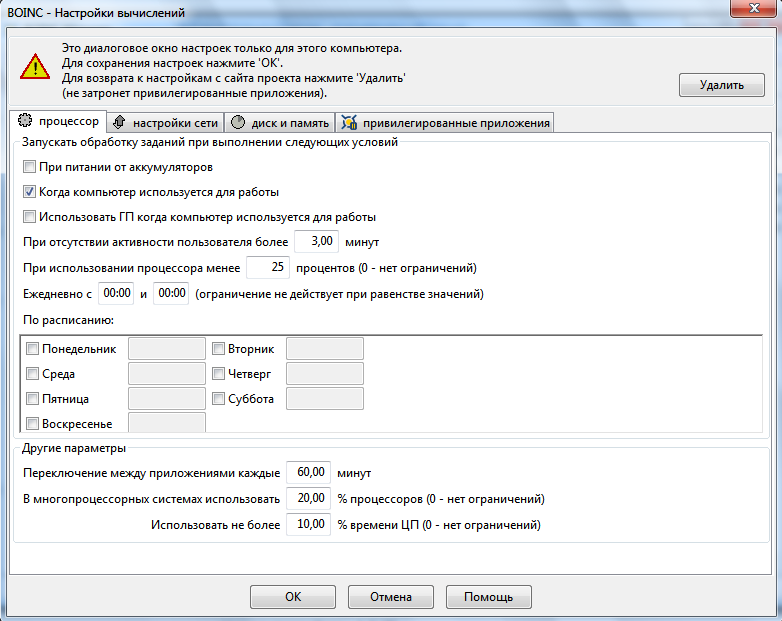Viewport: 782px width, 621px height.
Task: Switch to the диск и память tab
Action: (x=280, y=123)
